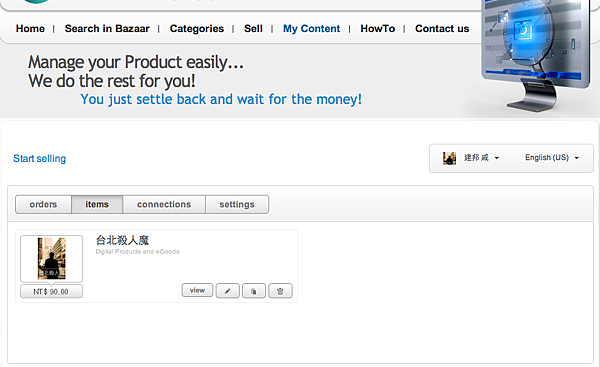Open the Sell menu item
Screen dimensions: 600x367
[253, 29]
